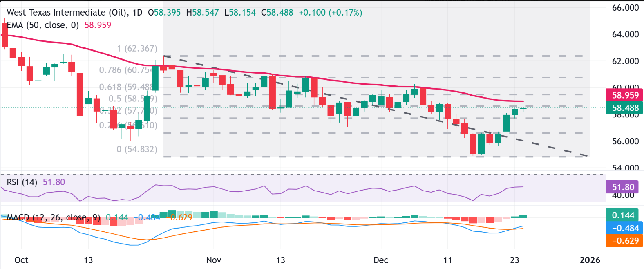Click the blue -0.484 MACD axis tag
The height and width of the screenshot is (269, 644).
coord(625,228)
